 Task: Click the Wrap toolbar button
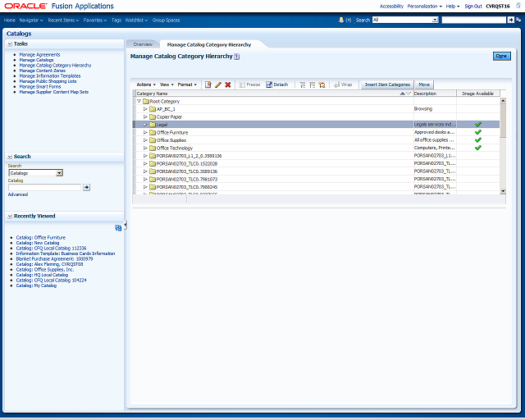[343, 84]
